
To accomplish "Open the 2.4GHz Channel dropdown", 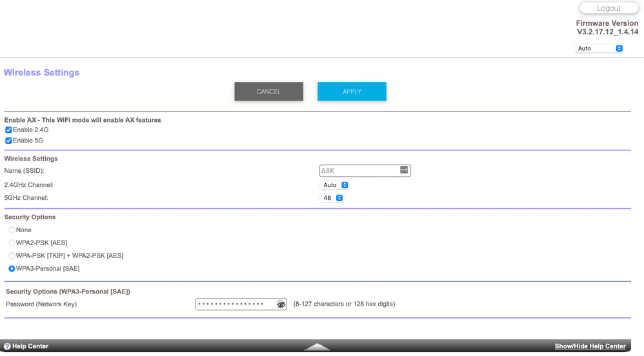I will point(334,185).
